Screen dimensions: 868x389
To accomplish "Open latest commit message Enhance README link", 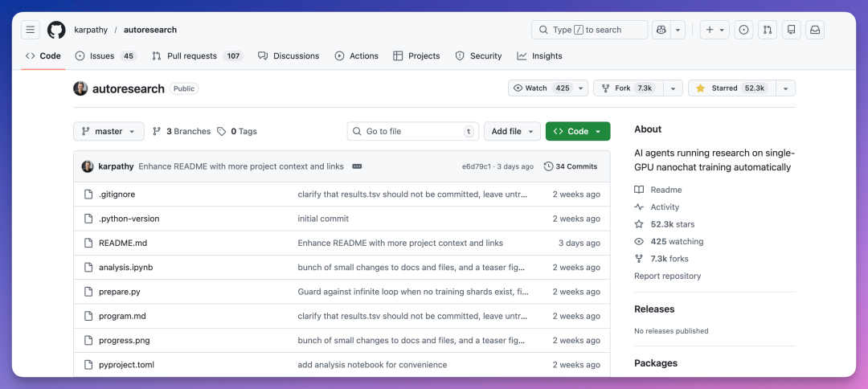I will click(241, 166).
